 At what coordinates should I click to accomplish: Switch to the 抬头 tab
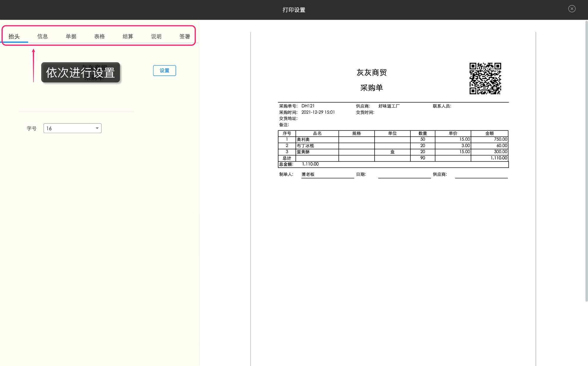[14, 36]
